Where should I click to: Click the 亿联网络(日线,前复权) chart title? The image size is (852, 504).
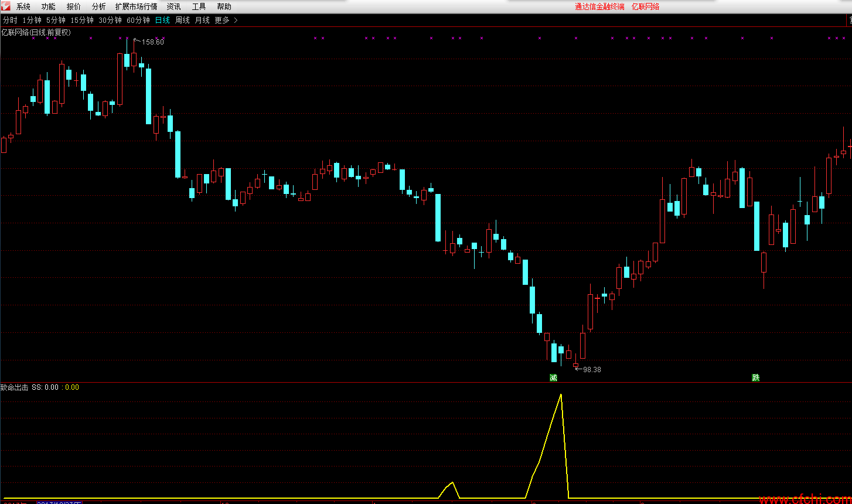tap(36, 32)
